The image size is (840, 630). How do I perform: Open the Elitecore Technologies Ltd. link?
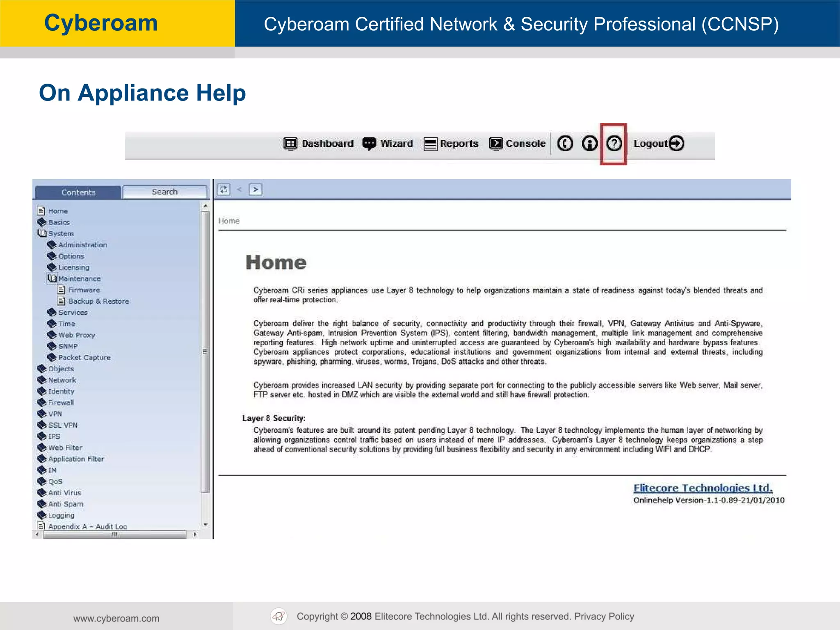(703, 488)
